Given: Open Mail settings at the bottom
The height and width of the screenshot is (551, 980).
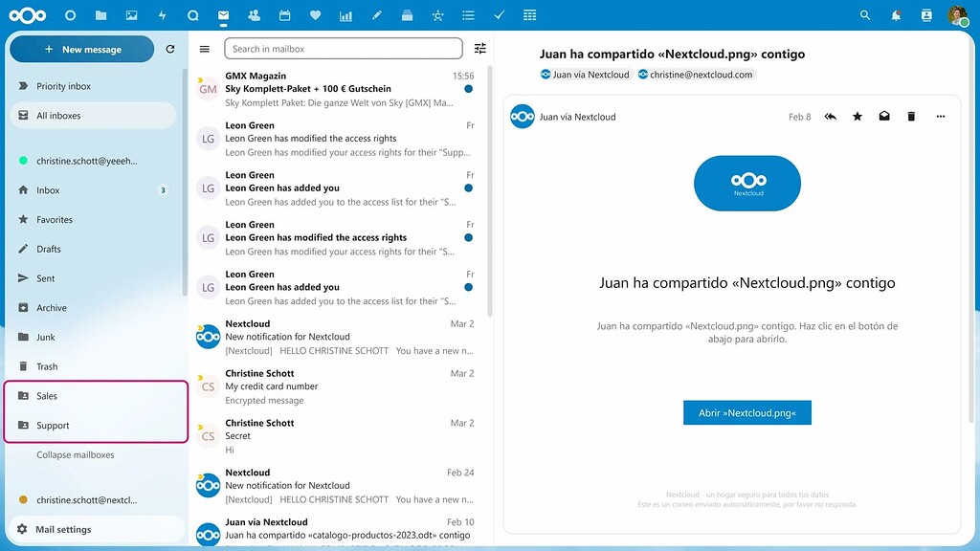Looking at the screenshot, I should [x=61, y=529].
